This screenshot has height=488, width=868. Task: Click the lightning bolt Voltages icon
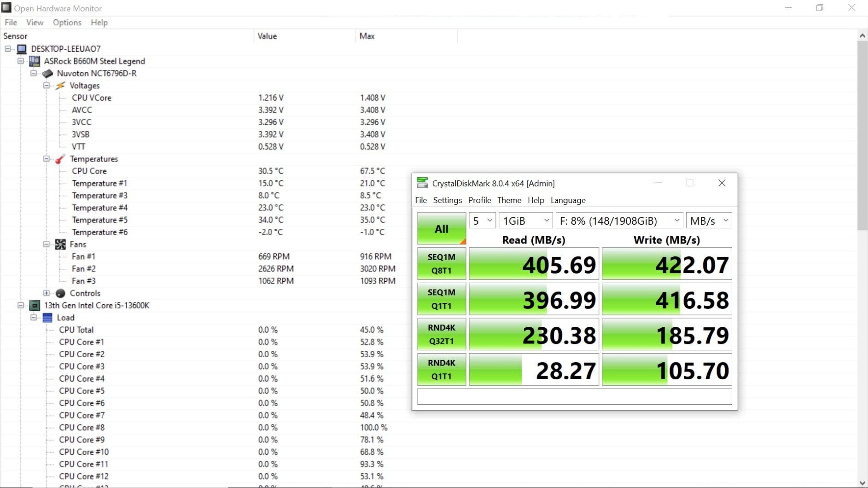pos(60,86)
